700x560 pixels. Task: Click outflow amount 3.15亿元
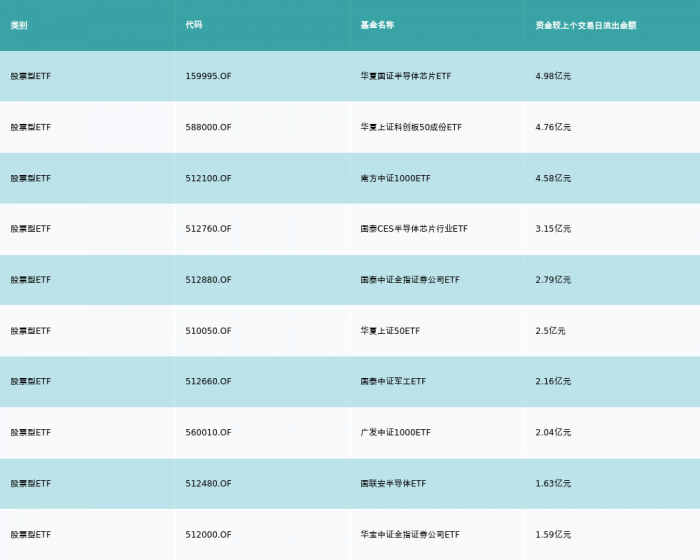coord(553,229)
